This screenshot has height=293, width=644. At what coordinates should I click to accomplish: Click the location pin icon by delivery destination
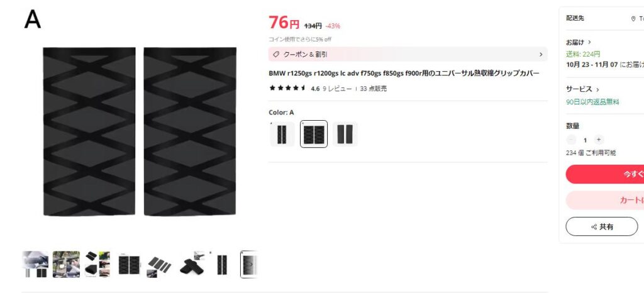point(633,18)
